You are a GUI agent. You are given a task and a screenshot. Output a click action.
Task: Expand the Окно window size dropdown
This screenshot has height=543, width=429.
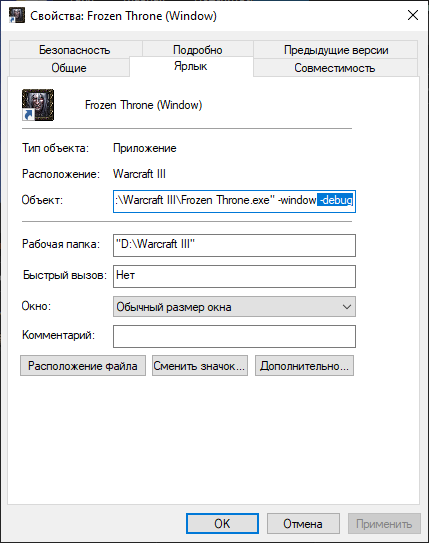point(234,306)
